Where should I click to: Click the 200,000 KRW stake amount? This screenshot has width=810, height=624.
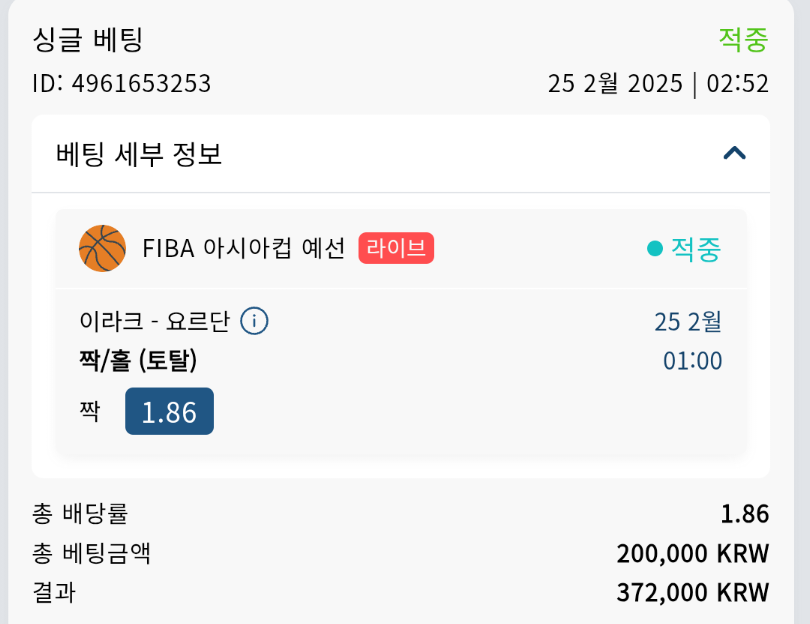692,553
